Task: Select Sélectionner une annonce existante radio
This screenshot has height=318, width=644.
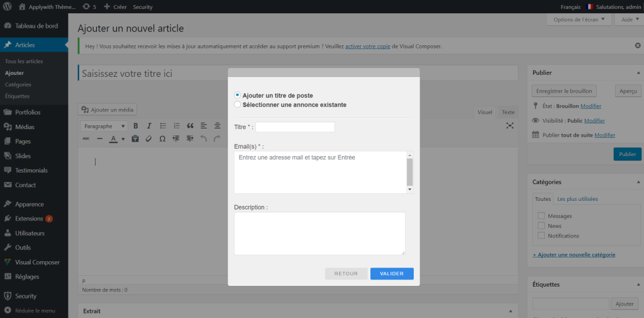Action: pyautogui.click(x=237, y=105)
